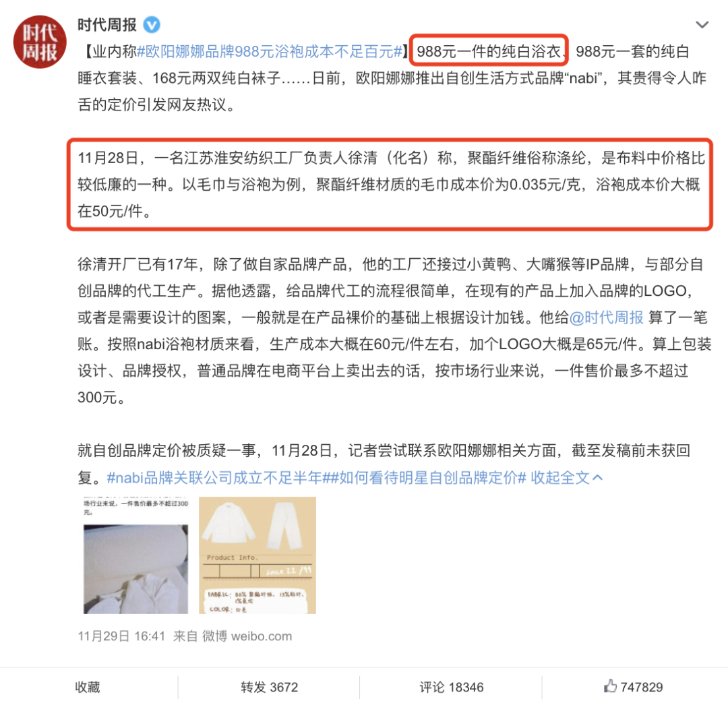728x705 pixels.
Task: Click the 747829 like count
Action: point(642,687)
